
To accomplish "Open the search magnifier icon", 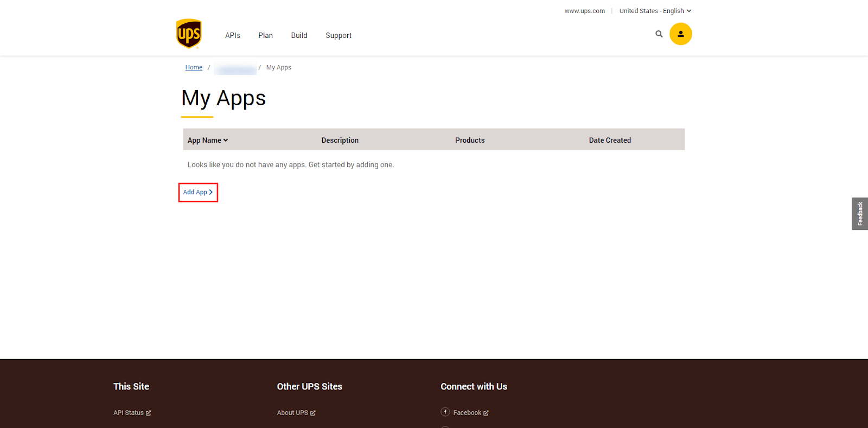I will pos(659,34).
